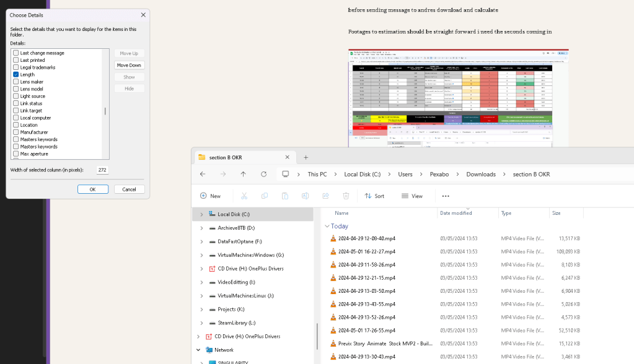The width and height of the screenshot is (634, 364).
Task: Click the Rename icon in toolbar
Action: click(306, 196)
